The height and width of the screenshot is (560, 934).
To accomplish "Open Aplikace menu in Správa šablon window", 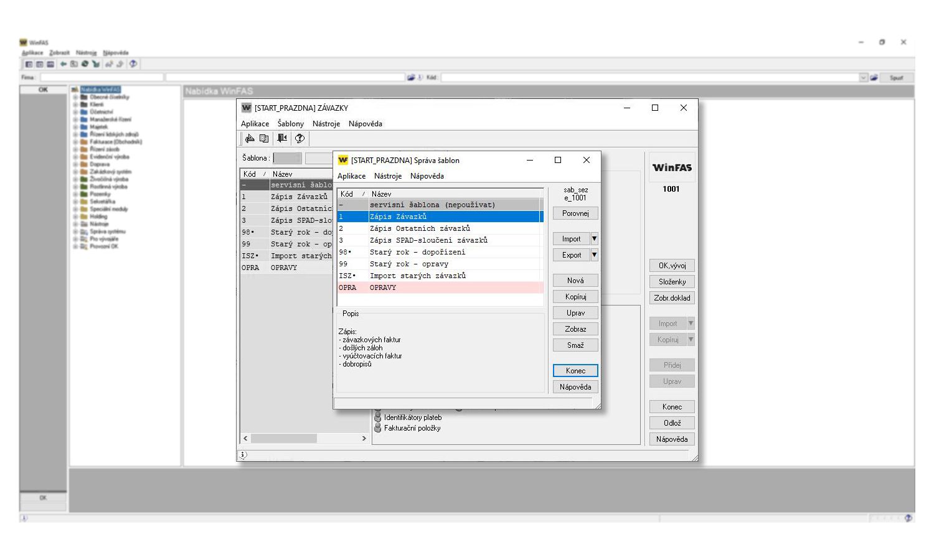I will tap(351, 176).
